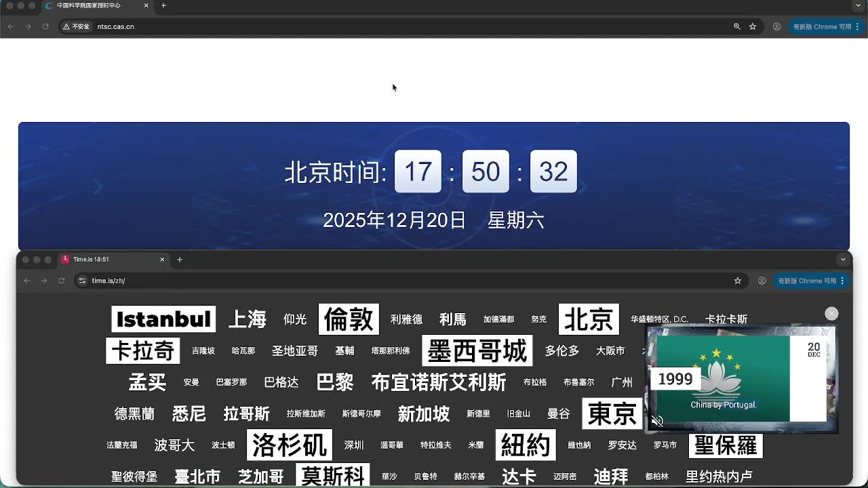Click back arrow in Time.is window

pos(26,281)
